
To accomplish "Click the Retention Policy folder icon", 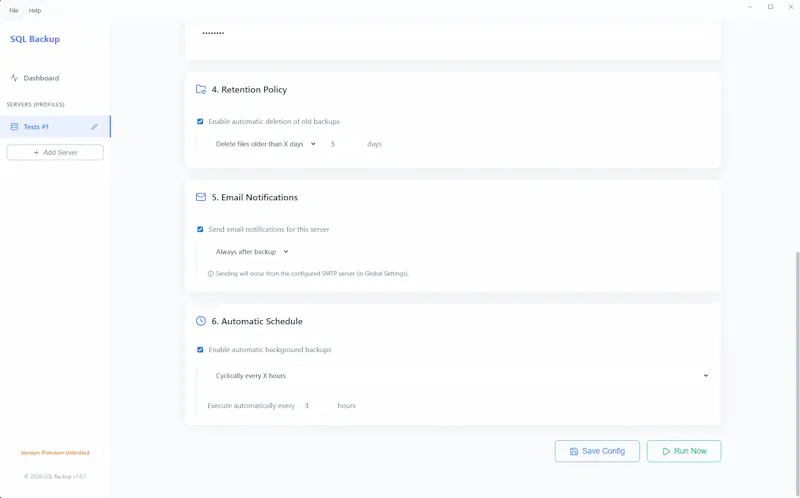I will click(201, 89).
